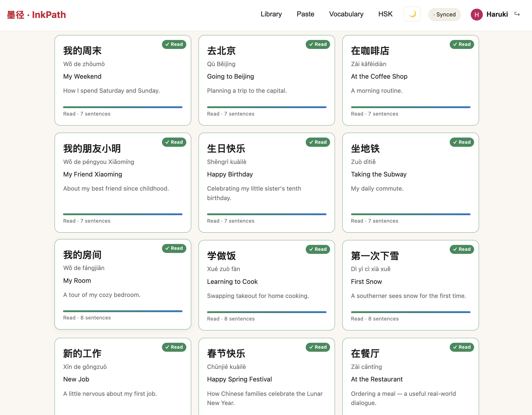The image size is (532, 415).
Task: Open the story titled 坐地铁
Action: (x=365, y=149)
